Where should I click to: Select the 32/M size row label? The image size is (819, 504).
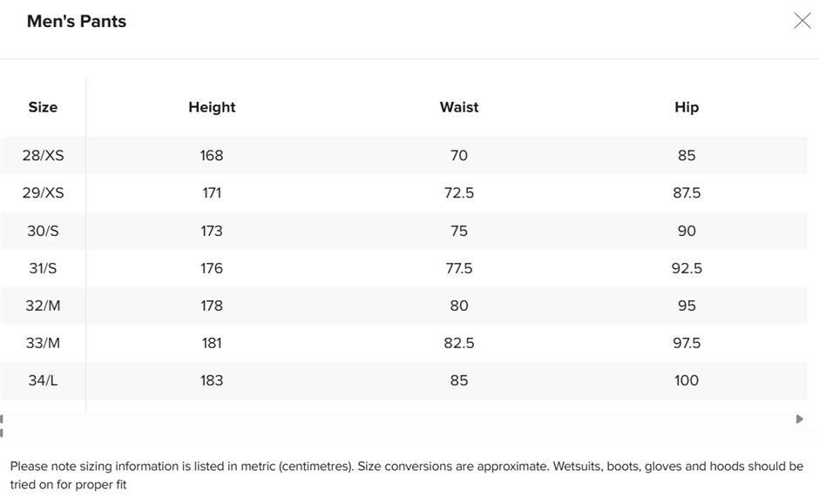tap(43, 306)
